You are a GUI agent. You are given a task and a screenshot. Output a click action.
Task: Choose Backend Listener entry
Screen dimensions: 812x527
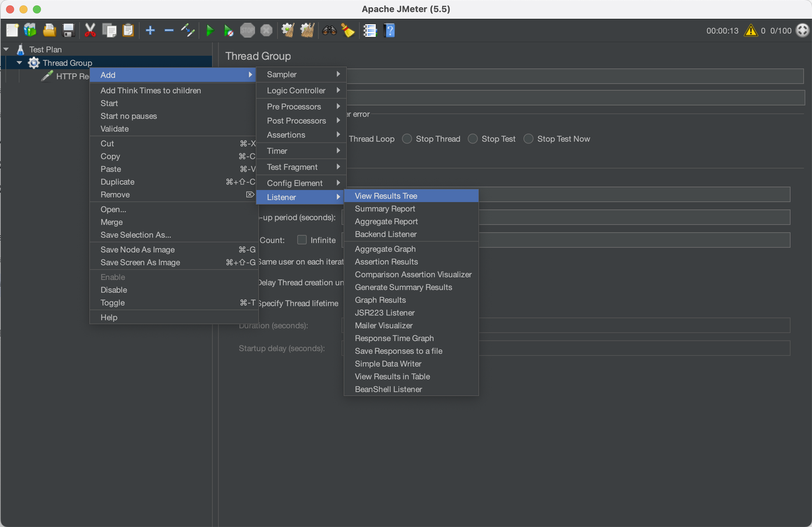click(411, 234)
